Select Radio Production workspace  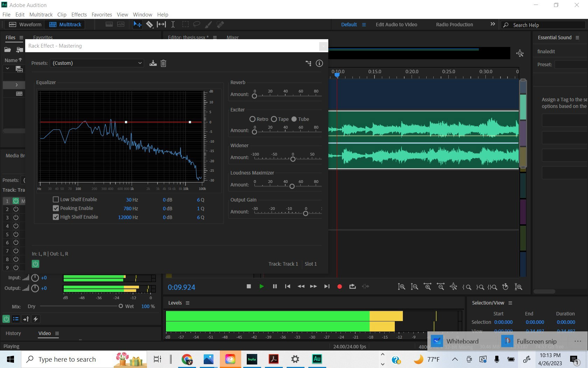click(x=454, y=25)
